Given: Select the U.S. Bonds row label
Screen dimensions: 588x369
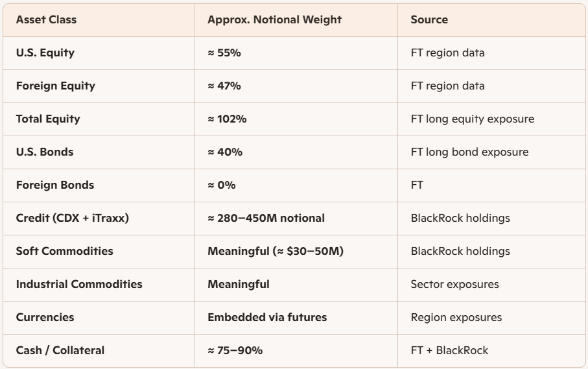Looking at the screenshot, I should [45, 152].
